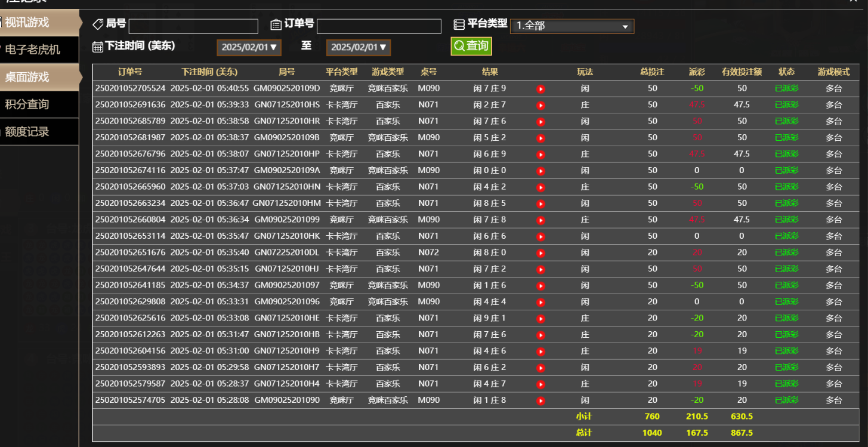Click the magnifier icon inside the 查询 button
868x447 pixels.
tap(458, 46)
